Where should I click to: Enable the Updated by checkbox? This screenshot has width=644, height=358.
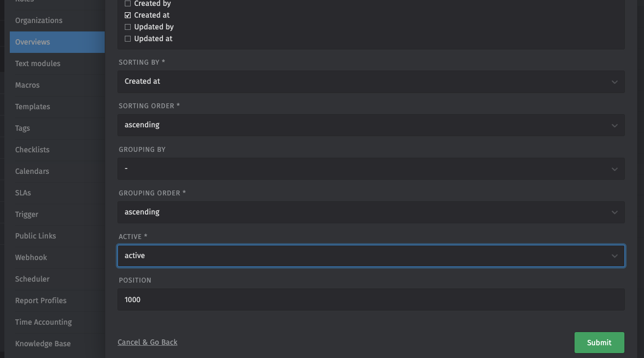128,27
